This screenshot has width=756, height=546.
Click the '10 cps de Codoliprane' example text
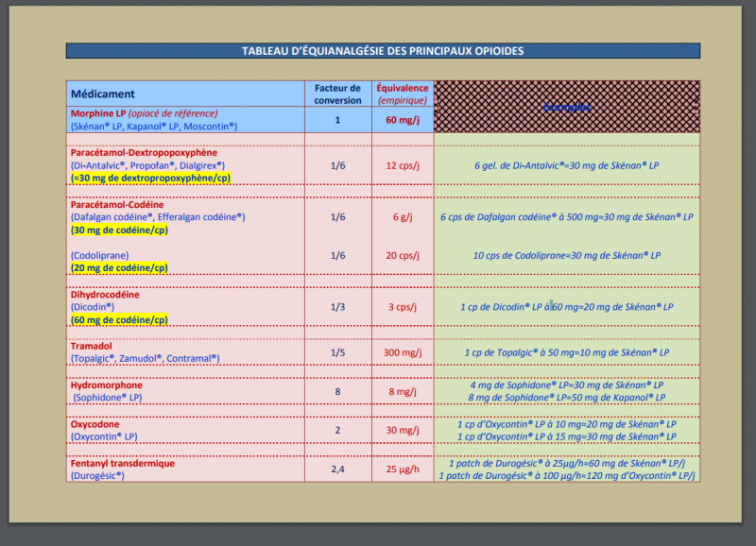point(567,255)
